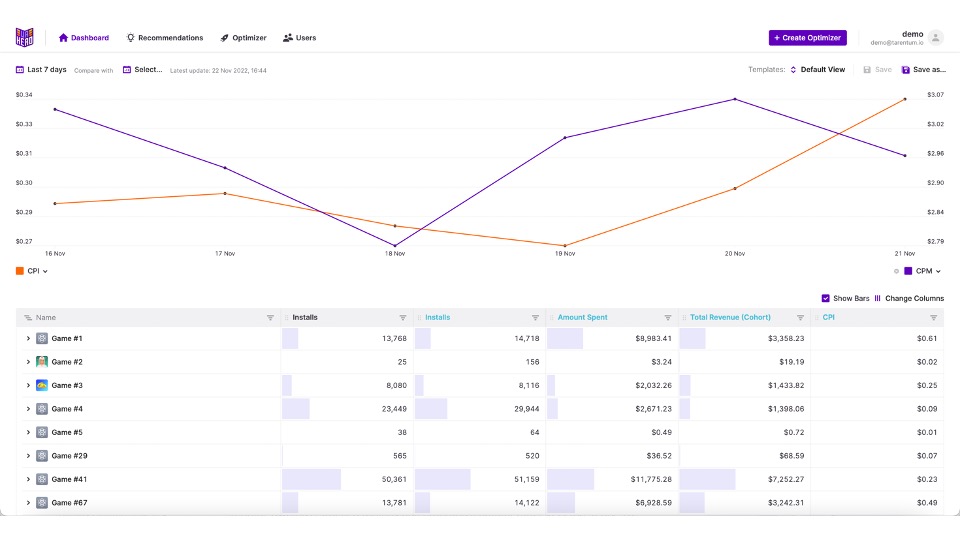Expand the Game #41 row

point(28,479)
